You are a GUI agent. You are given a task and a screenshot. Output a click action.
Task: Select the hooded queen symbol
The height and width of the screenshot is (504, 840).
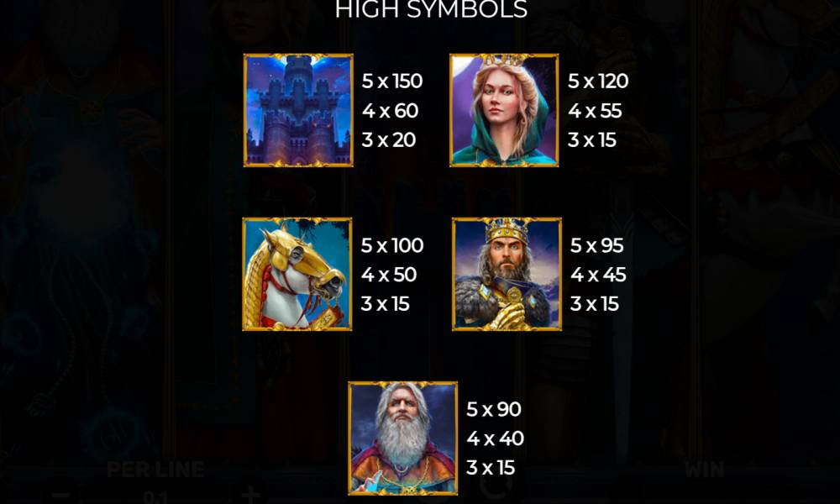tap(504, 110)
